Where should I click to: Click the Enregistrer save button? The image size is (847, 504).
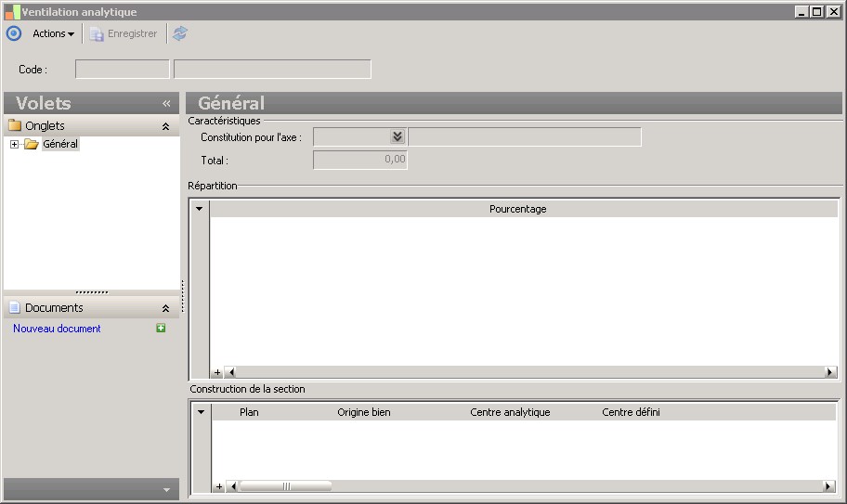[x=124, y=33]
